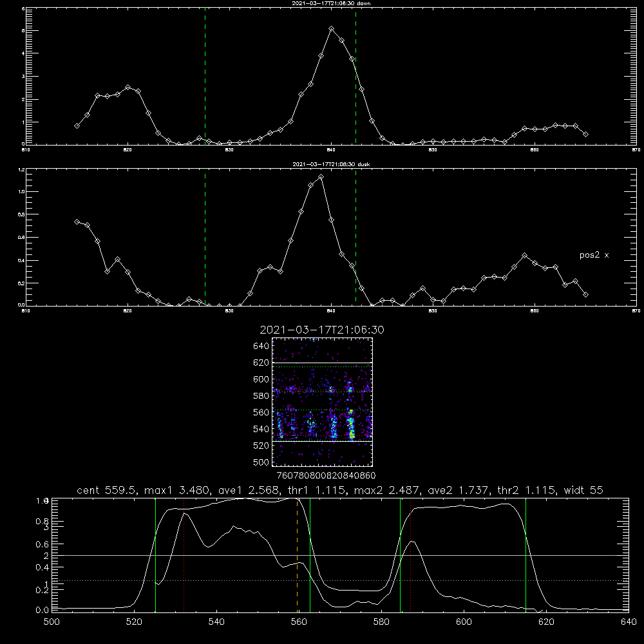Select left green dashed line in dawn plot
Screen dimensions: 644x644
point(205,76)
